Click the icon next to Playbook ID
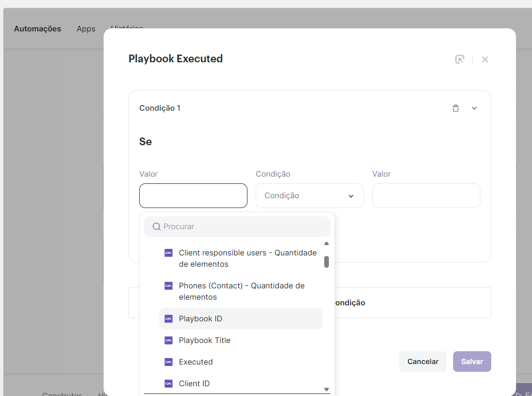 [x=169, y=319]
